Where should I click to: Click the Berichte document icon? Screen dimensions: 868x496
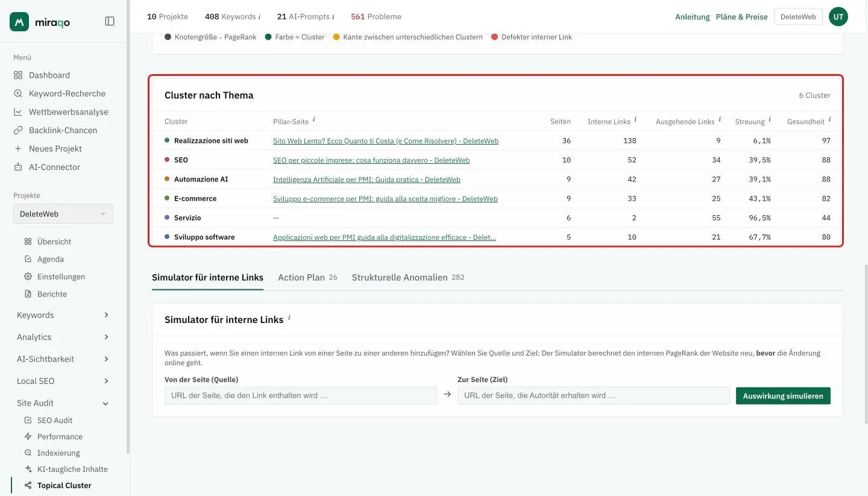click(28, 294)
